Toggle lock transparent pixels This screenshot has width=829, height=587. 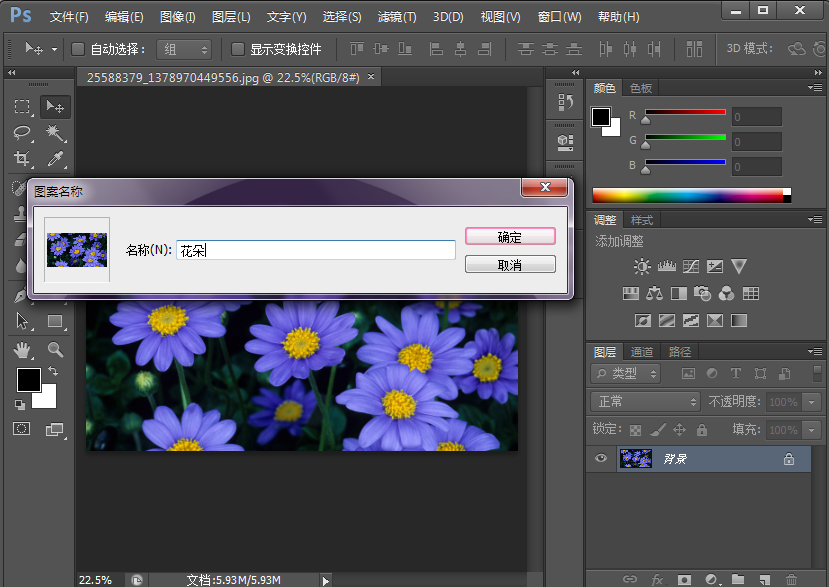635,430
